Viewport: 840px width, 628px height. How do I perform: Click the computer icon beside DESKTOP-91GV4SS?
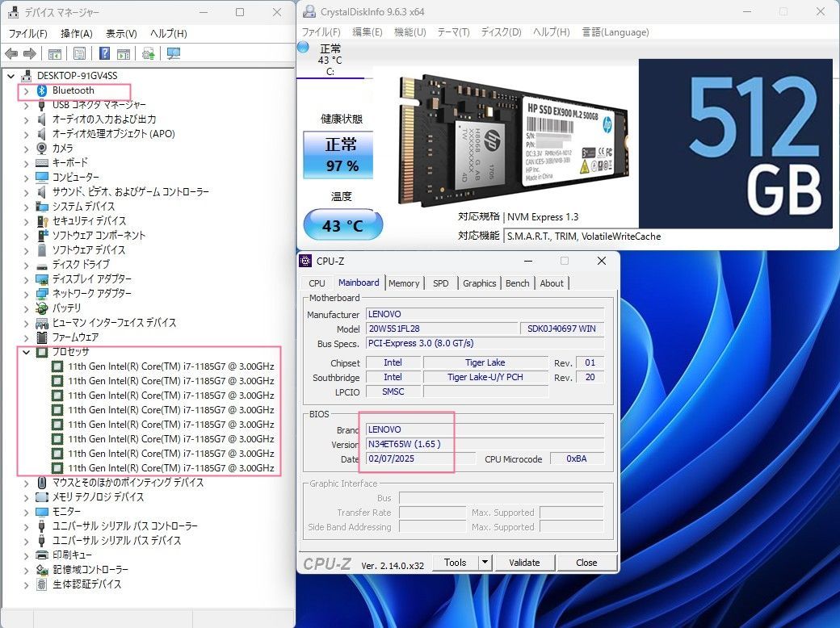pyautogui.click(x=26, y=76)
